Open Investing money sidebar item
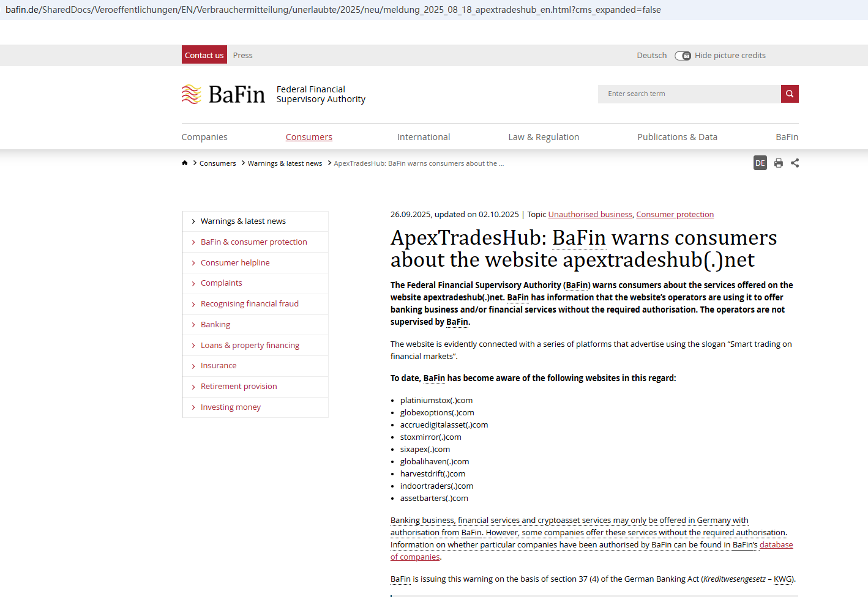Viewport: 868px width, 597px height. (231, 407)
